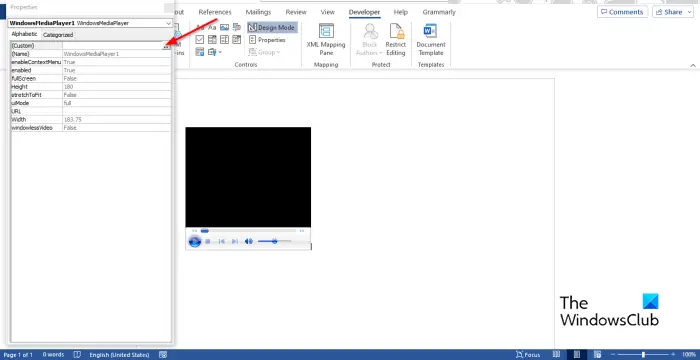Insert a Check Box Content Control
Screen dimensions: 700x360
point(200,40)
